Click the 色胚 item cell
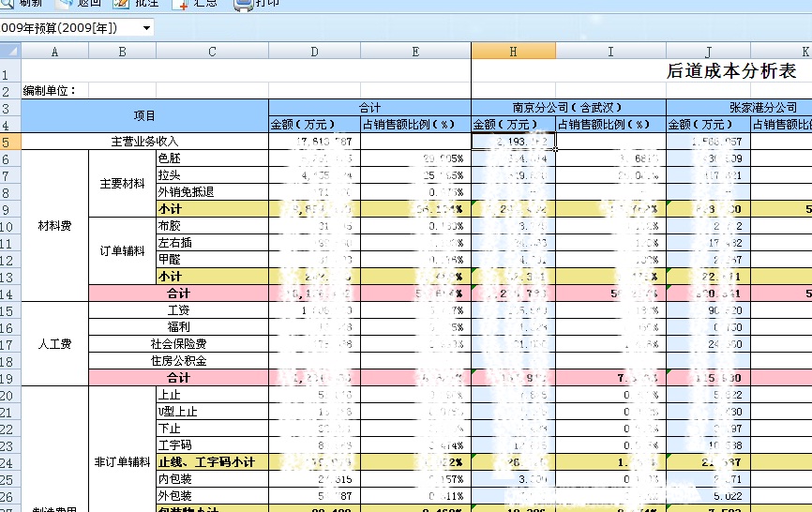This screenshot has width=812, height=512. 212,158
